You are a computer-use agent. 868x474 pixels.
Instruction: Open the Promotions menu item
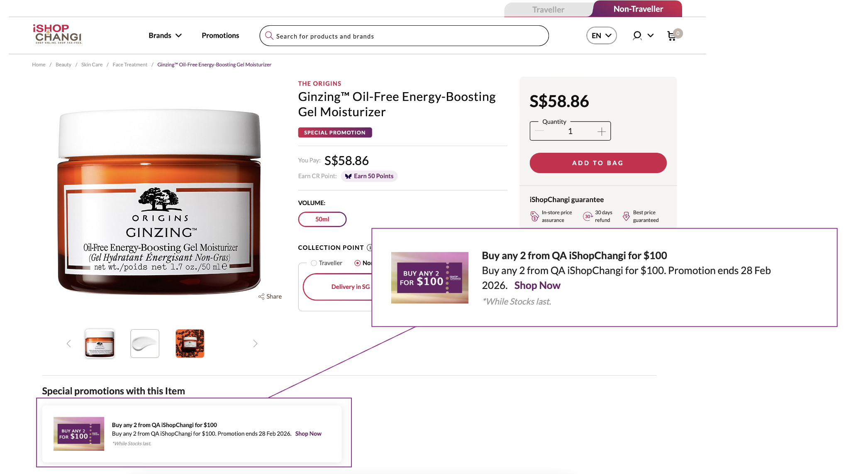(x=220, y=36)
